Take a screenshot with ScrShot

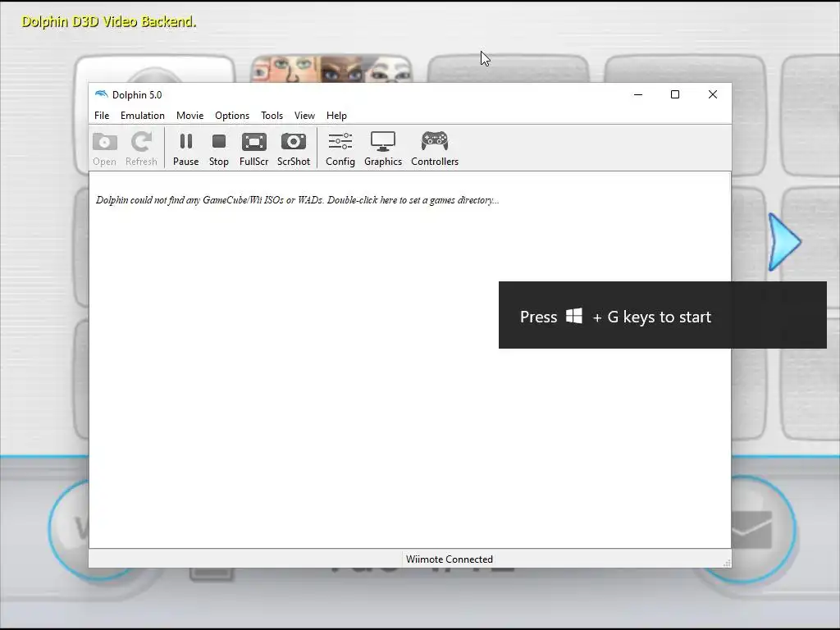click(294, 149)
